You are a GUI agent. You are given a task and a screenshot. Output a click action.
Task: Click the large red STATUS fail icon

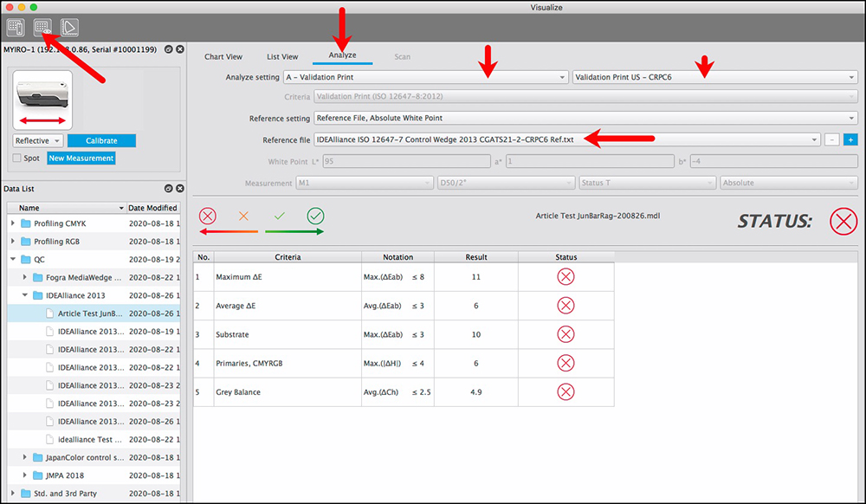pos(843,222)
